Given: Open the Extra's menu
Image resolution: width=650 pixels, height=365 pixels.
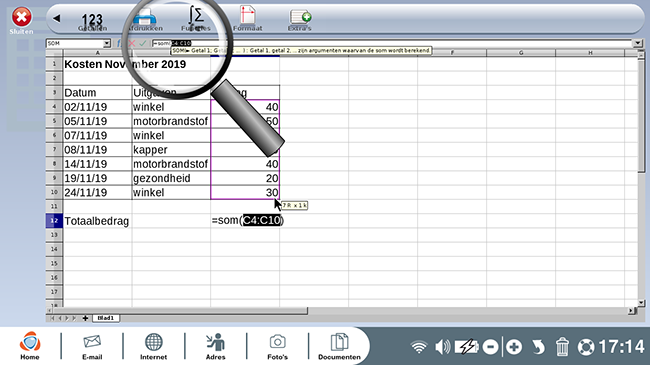Looking at the screenshot, I should [300, 21].
